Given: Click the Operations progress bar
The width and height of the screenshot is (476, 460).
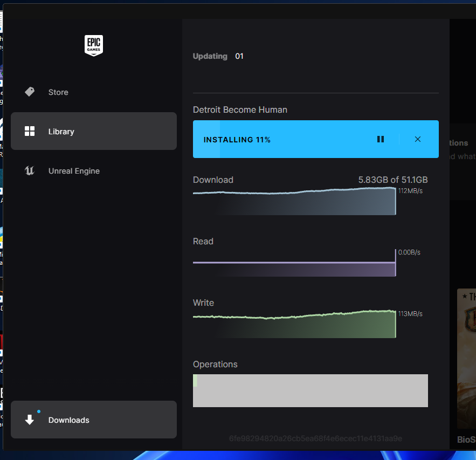Looking at the screenshot, I should 311,390.
